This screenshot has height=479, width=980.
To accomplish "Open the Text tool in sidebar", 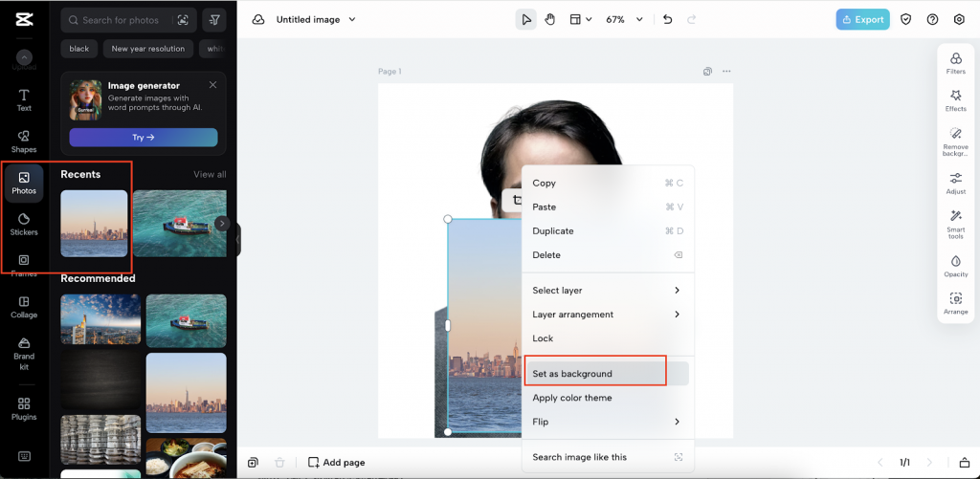I will coord(24,99).
